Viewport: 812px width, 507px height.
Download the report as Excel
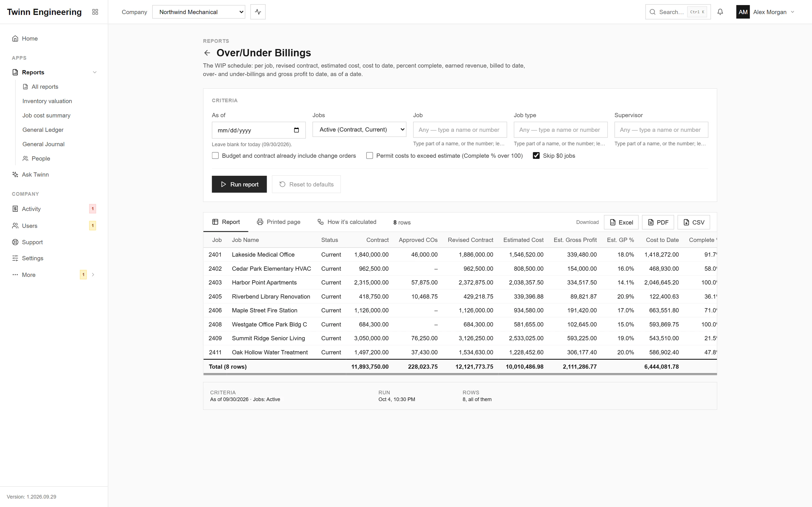[621, 222]
